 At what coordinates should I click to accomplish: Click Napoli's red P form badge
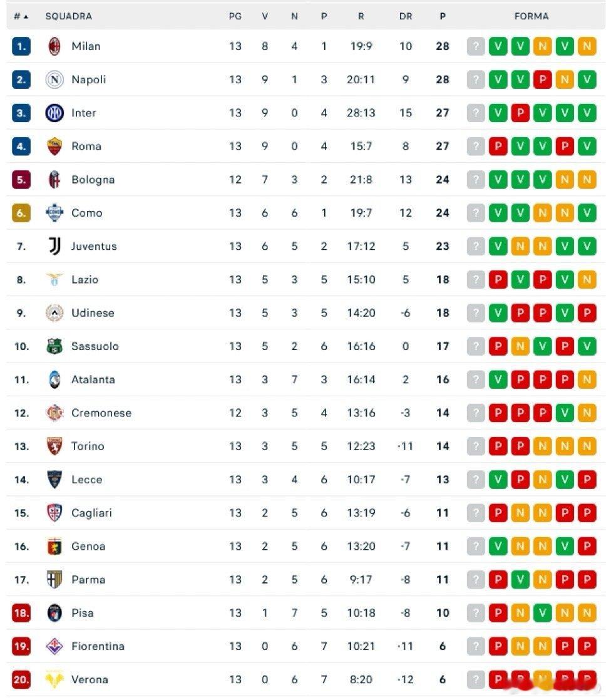542,80
